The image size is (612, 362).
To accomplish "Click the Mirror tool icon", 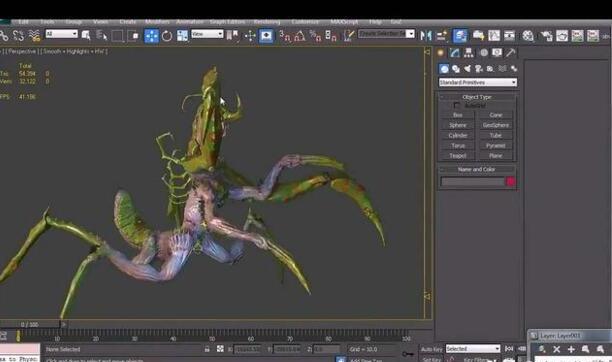I will coord(426,36).
